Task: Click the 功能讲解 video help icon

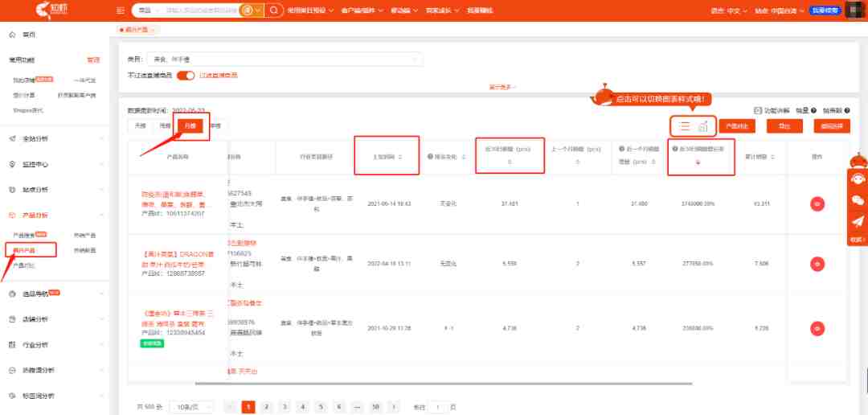Action: pyautogui.click(x=758, y=111)
